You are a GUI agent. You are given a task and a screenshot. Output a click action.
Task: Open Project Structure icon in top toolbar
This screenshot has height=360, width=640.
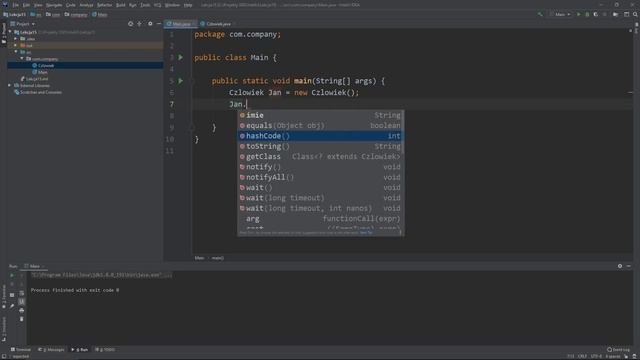615,14
